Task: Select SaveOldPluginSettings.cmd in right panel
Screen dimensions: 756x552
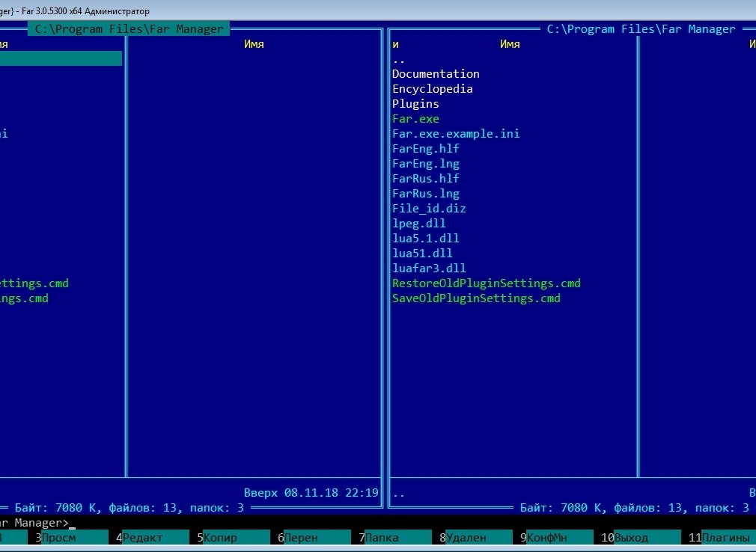Action: point(476,298)
